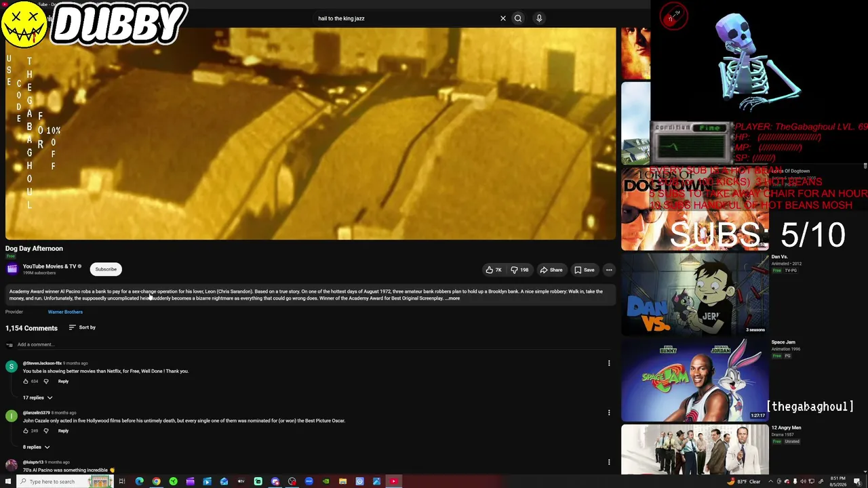Click the Windows taskbar search box
This screenshot has width=868, height=488.
[x=65, y=481]
